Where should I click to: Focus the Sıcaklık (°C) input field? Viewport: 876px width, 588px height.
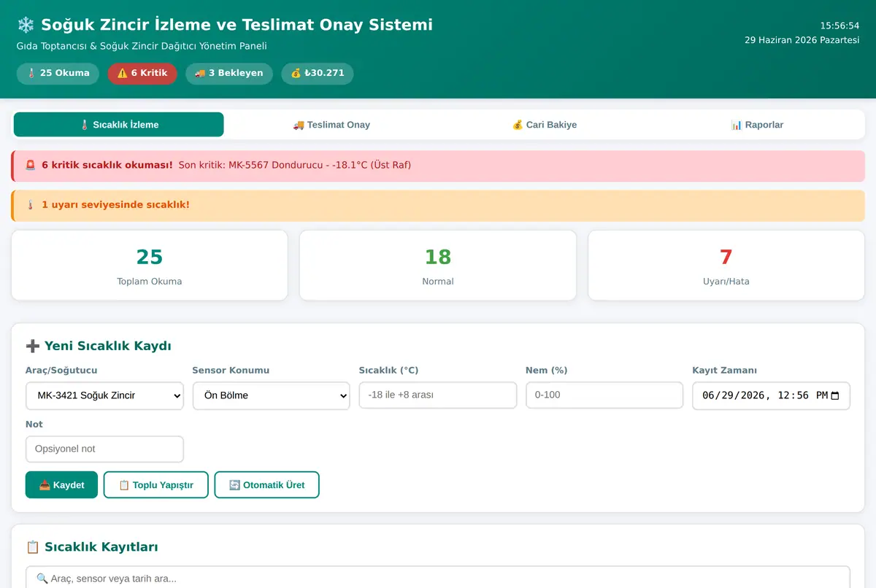(x=438, y=395)
